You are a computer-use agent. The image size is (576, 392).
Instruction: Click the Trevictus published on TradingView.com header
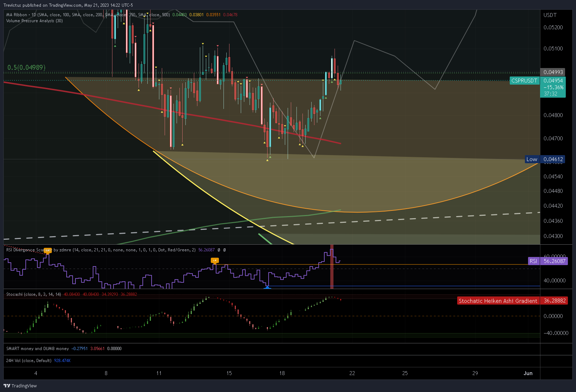click(68, 5)
